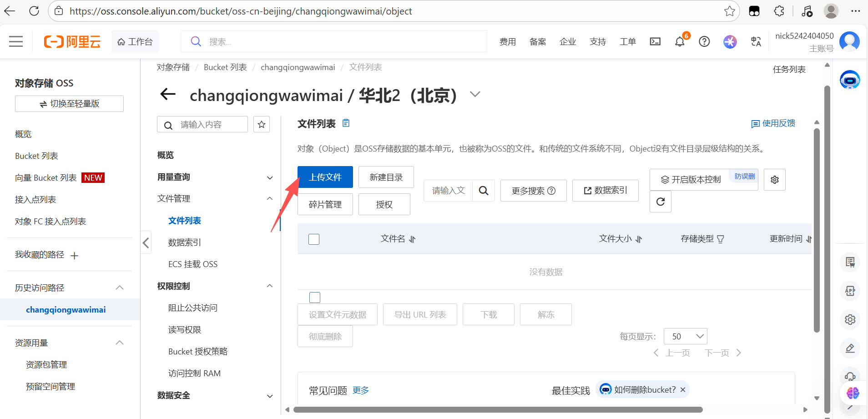Close the 如何删除bucket suggestion chip

pyautogui.click(x=682, y=390)
